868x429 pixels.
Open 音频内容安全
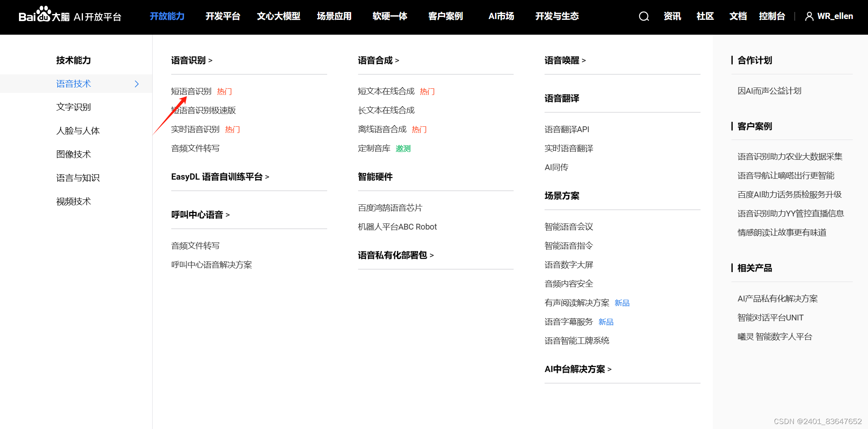point(569,284)
